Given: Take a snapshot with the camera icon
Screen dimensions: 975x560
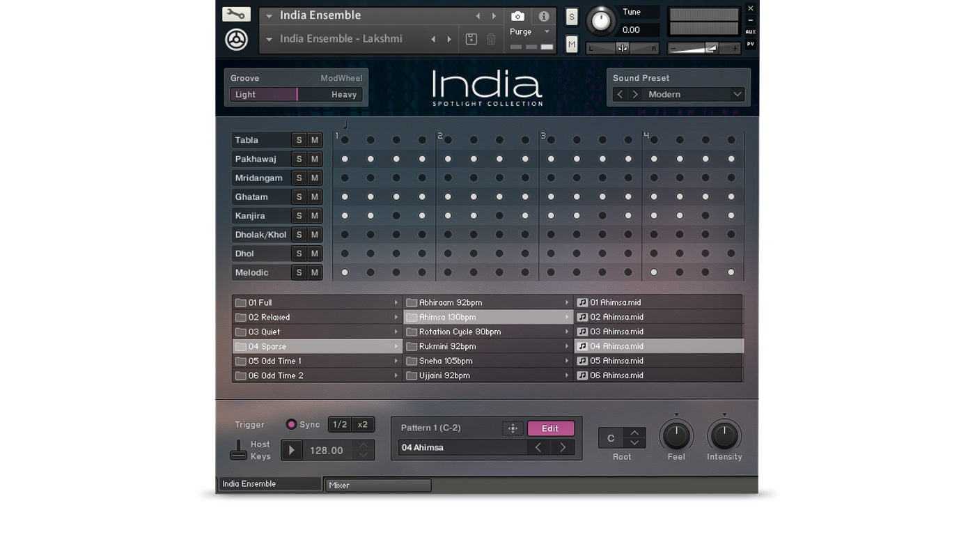Looking at the screenshot, I should pyautogui.click(x=517, y=16).
